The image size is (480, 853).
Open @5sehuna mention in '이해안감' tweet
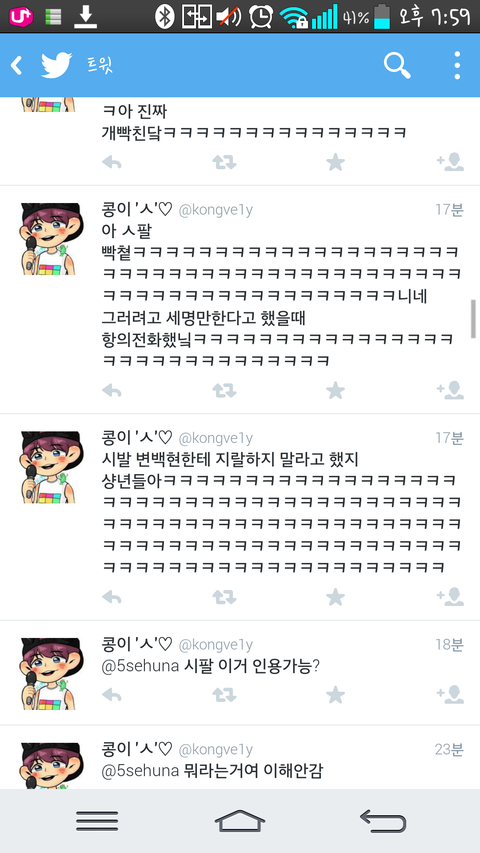pos(140,771)
